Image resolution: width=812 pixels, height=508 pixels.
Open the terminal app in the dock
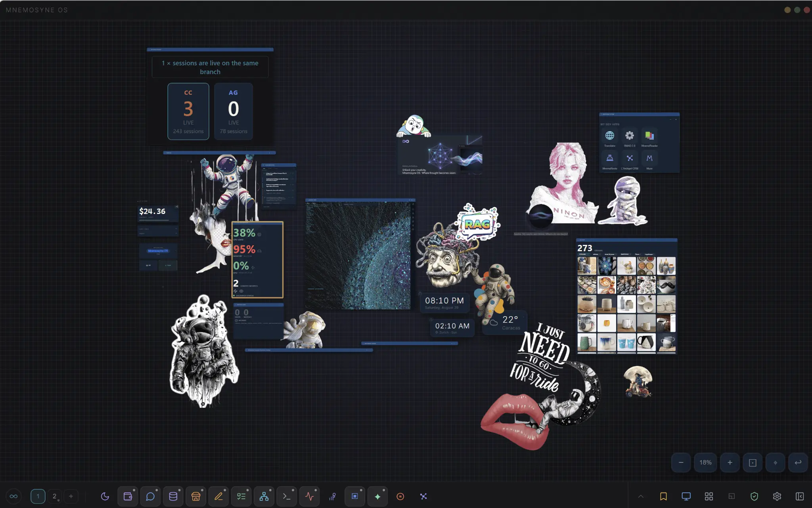pos(287,496)
